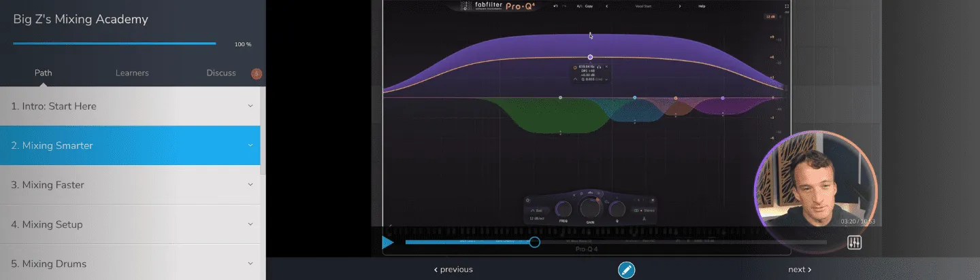Go to the next lesson
This screenshot has height=280, width=980.
click(800, 270)
